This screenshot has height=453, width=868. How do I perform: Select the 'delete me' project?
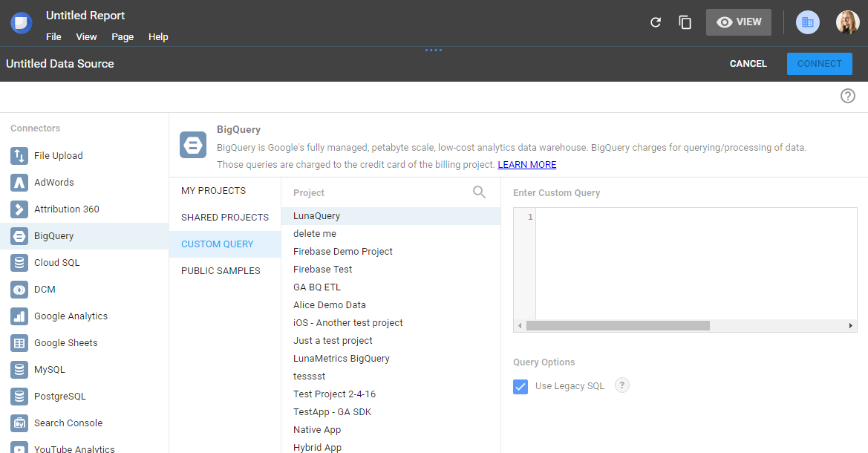(391, 234)
